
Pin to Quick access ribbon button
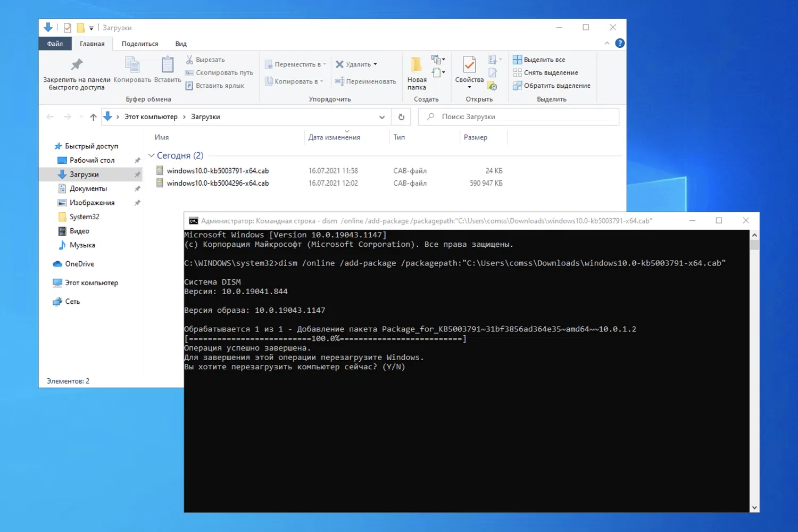point(77,73)
